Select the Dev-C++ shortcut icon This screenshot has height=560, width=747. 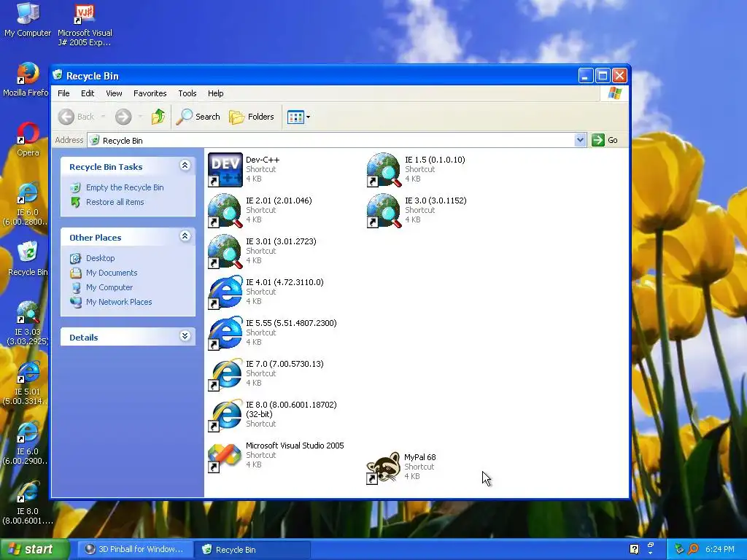(225, 169)
